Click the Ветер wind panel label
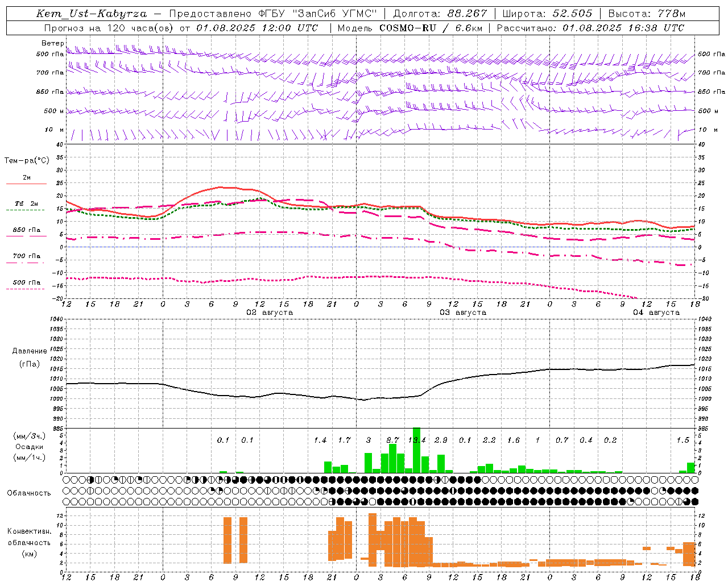This screenshot has width=728, height=582. [52, 43]
